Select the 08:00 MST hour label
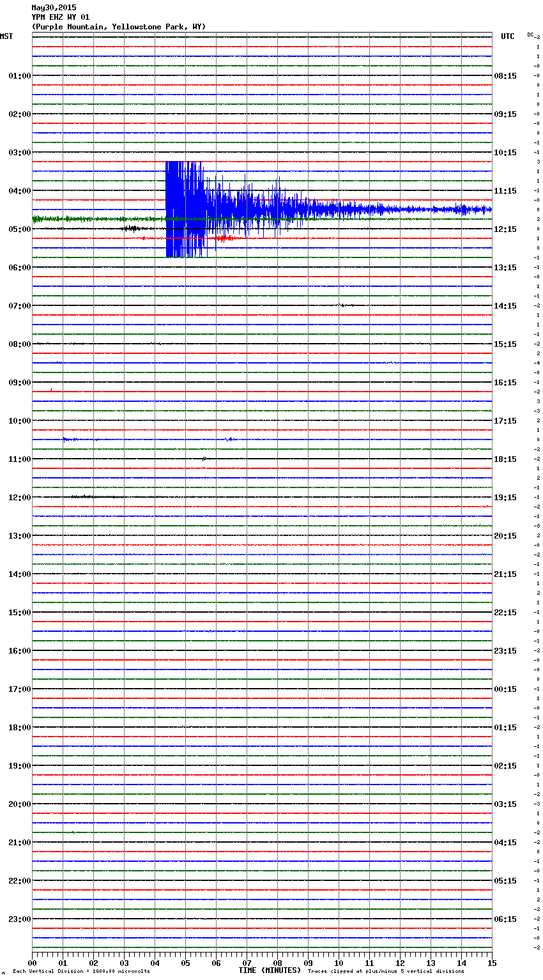 (x=20, y=344)
